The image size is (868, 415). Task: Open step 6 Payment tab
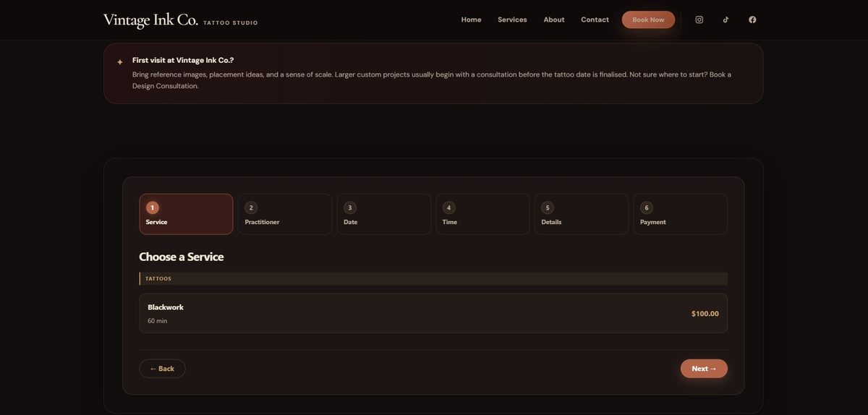[680, 214]
